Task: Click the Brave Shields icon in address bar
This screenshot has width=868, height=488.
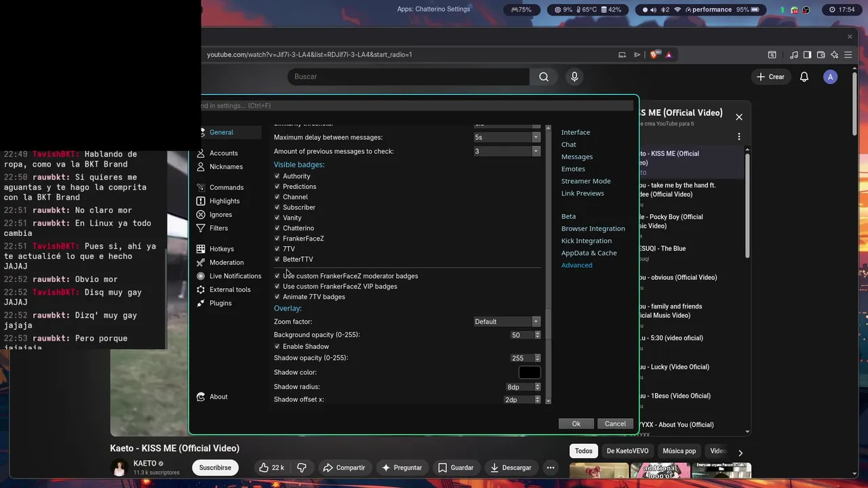Action: [654, 55]
